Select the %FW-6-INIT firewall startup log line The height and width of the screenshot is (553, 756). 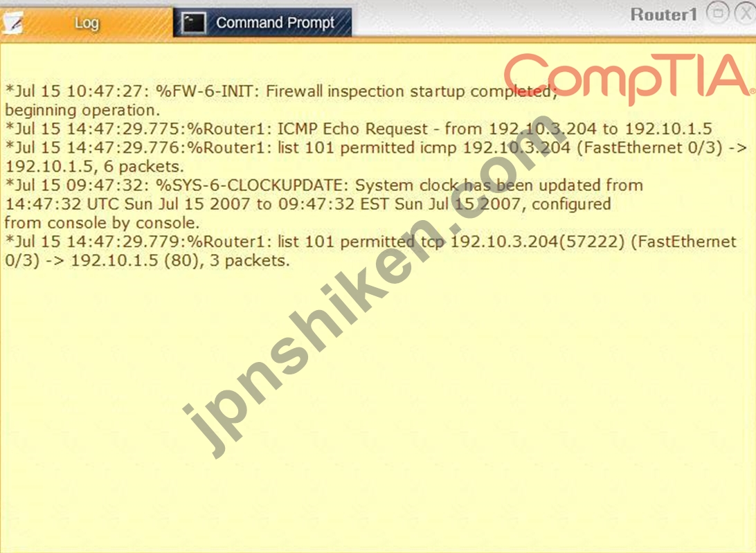[281, 100]
